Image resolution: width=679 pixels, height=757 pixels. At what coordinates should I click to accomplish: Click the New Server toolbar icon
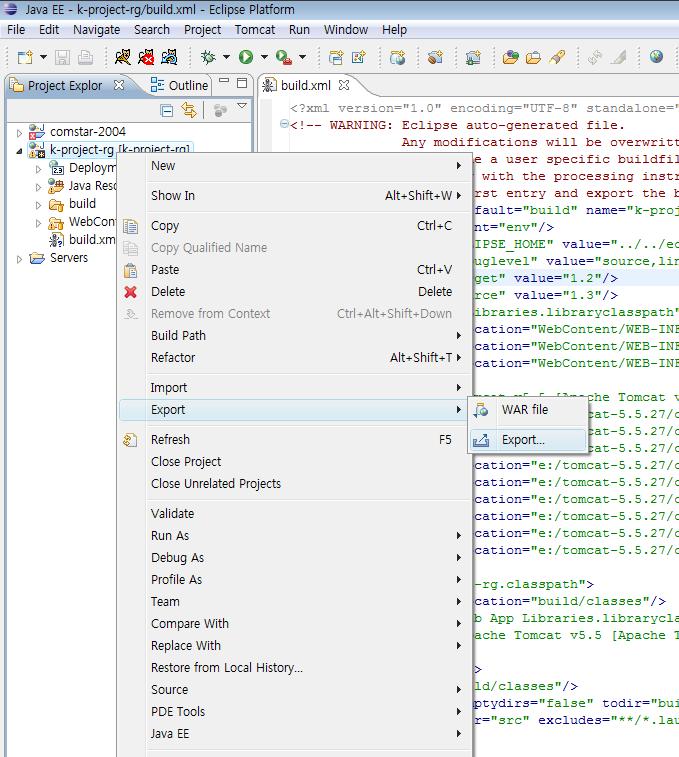[x=473, y=57]
